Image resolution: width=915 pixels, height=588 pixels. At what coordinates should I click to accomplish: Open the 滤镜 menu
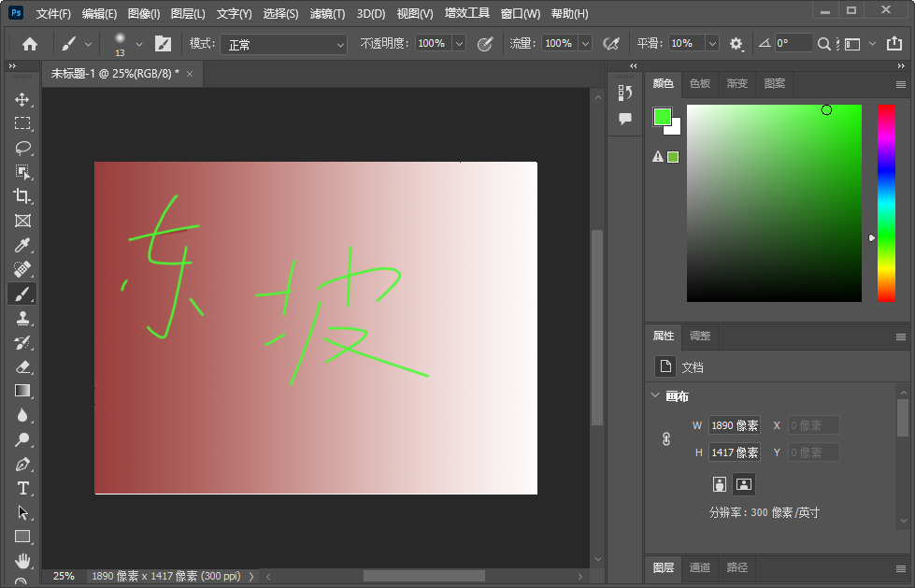[324, 13]
